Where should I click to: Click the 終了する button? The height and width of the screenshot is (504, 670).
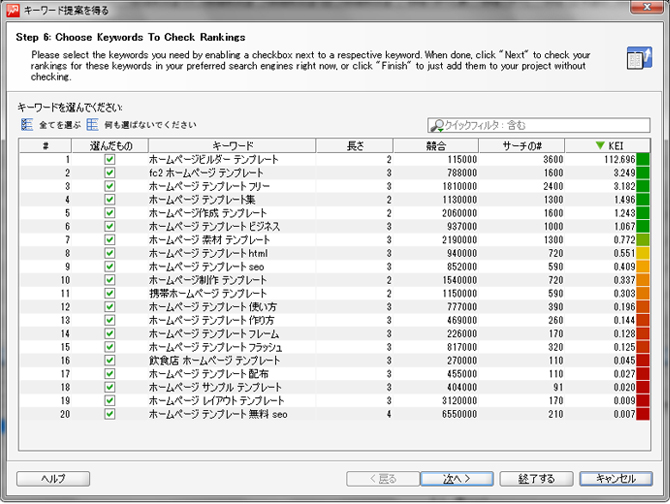pyautogui.click(x=536, y=479)
